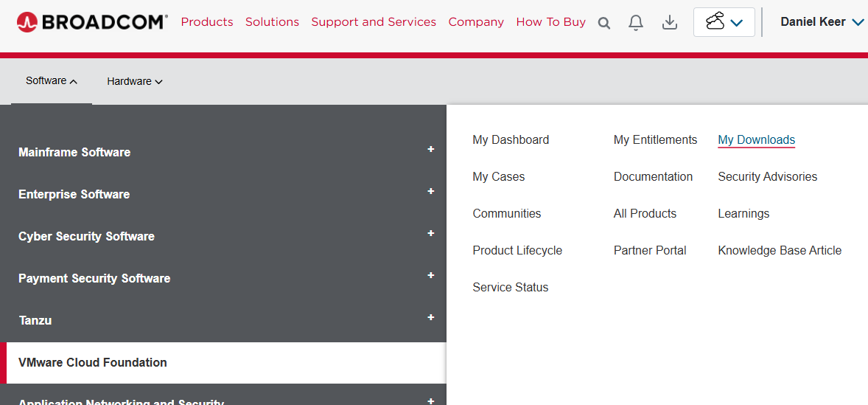Go to My Downloads
Image resolution: width=868 pixels, height=405 pixels.
756,139
